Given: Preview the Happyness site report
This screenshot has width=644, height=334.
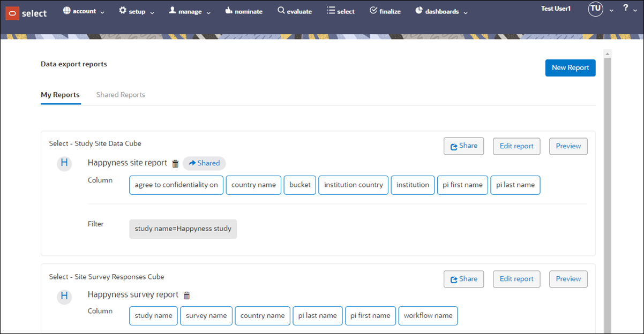Looking at the screenshot, I should tap(568, 146).
